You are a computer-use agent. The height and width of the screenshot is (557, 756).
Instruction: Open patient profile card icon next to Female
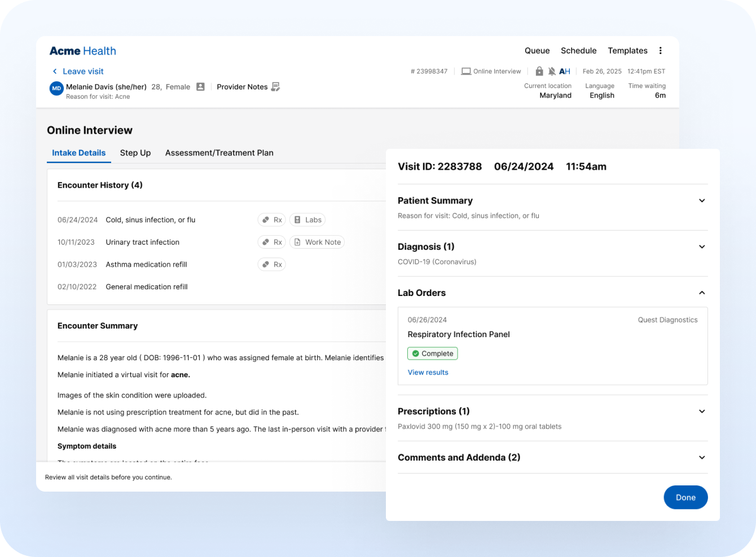tap(200, 87)
